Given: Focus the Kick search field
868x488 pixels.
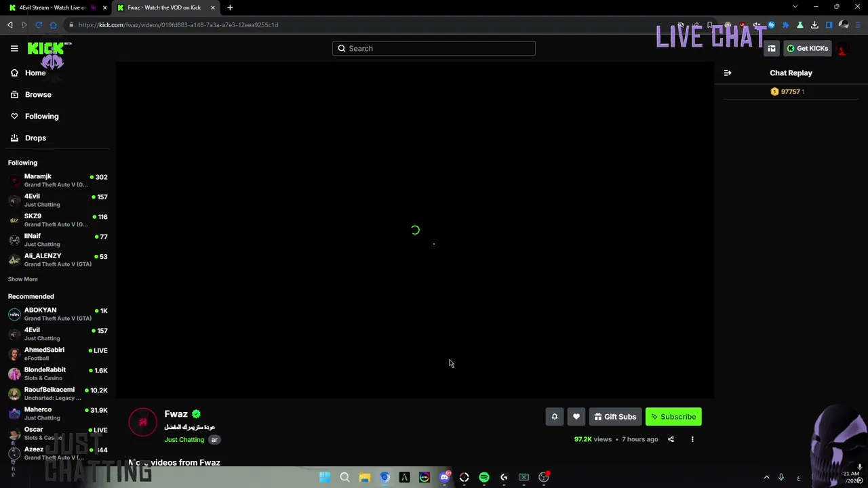Looking at the screenshot, I should [434, 48].
